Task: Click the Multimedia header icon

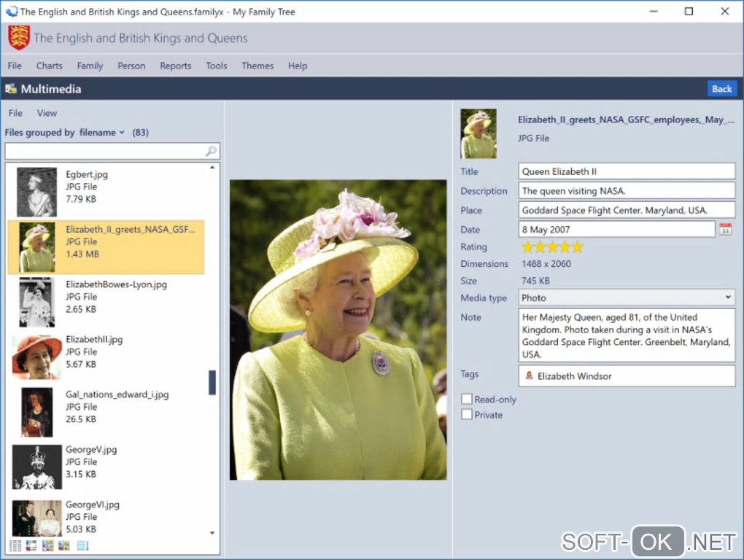Action: pos(11,89)
